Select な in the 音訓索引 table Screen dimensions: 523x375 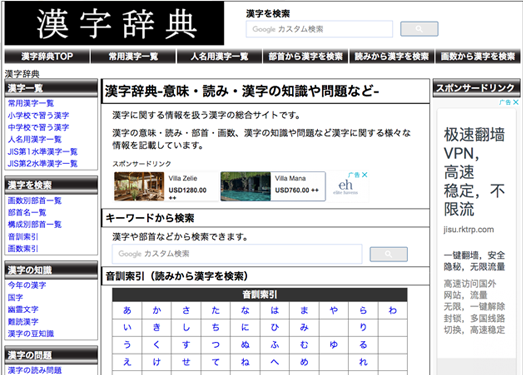pos(245,311)
